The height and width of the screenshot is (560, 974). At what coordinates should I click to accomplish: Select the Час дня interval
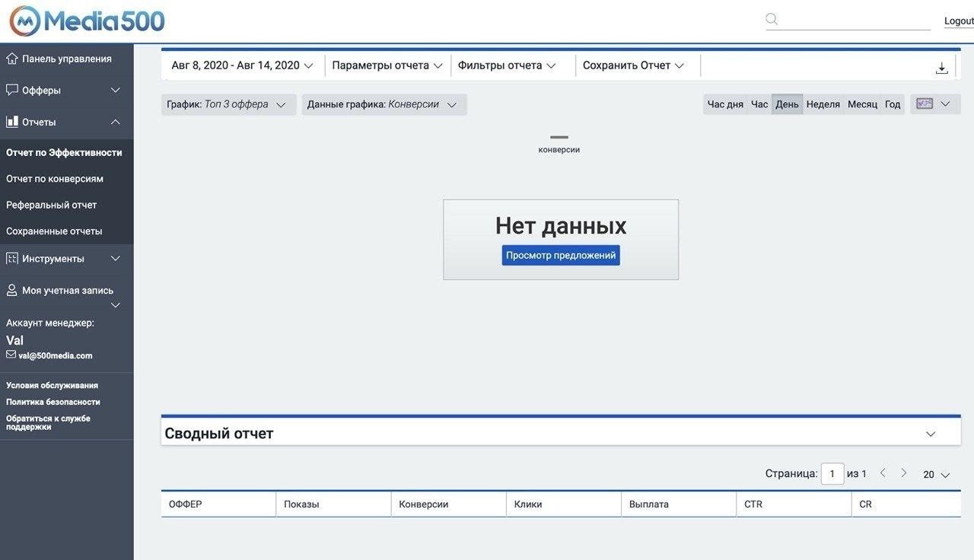[725, 104]
